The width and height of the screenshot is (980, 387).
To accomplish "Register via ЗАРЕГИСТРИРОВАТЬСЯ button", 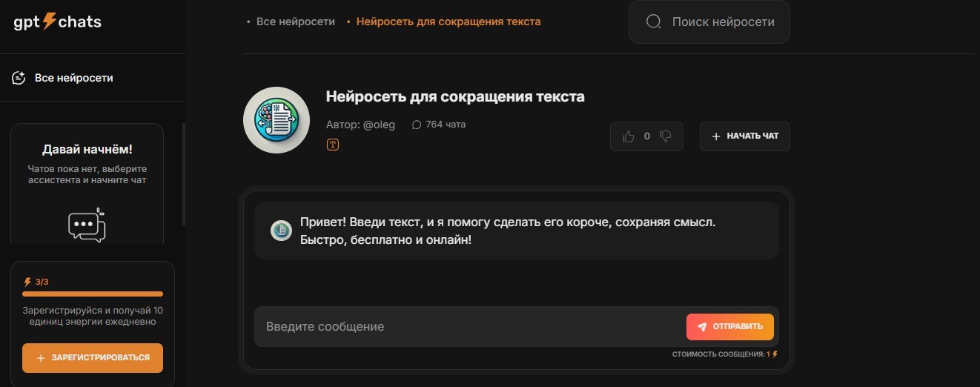I will [x=93, y=358].
